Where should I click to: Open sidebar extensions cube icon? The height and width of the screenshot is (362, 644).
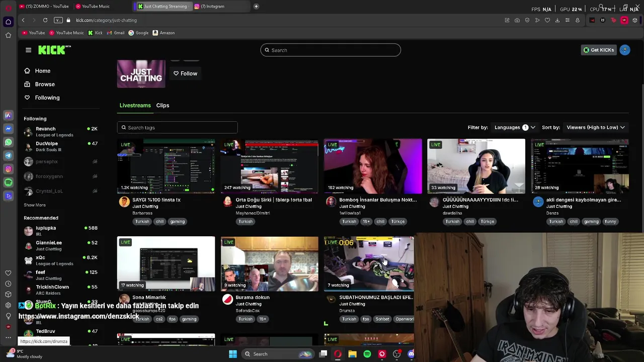(x=8, y=294)
